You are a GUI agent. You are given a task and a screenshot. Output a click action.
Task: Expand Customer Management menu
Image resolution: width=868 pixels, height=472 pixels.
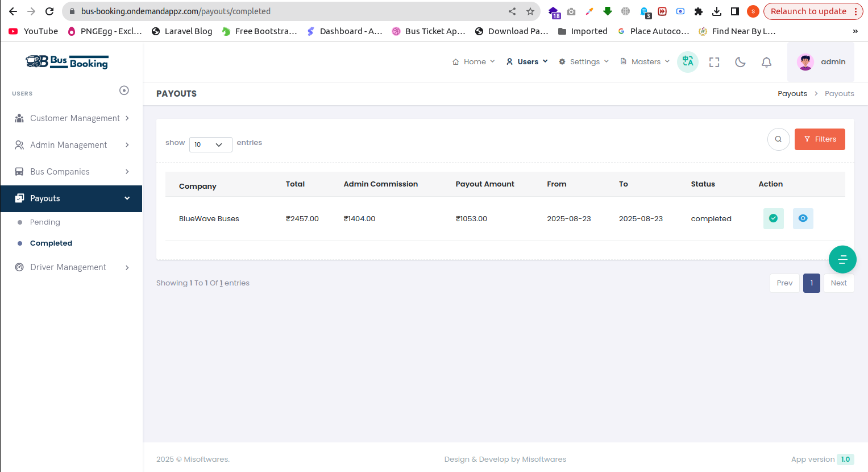tap(71, 118)
